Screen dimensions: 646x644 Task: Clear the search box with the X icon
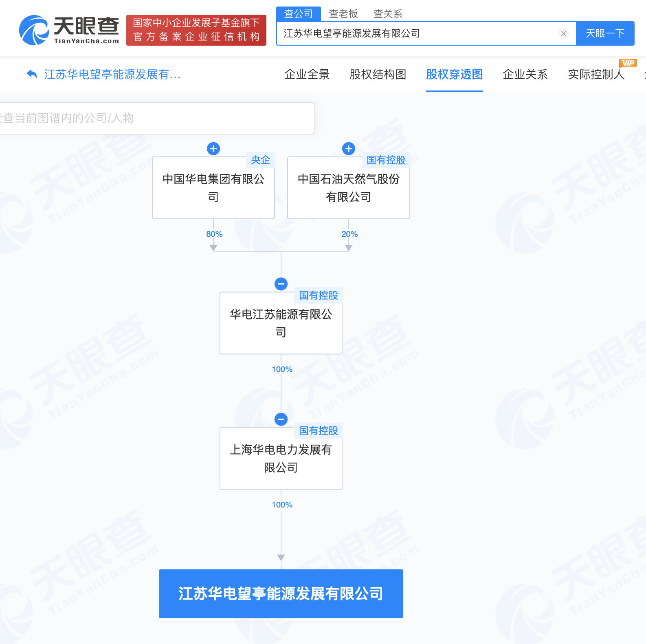(x=564, y=33)
